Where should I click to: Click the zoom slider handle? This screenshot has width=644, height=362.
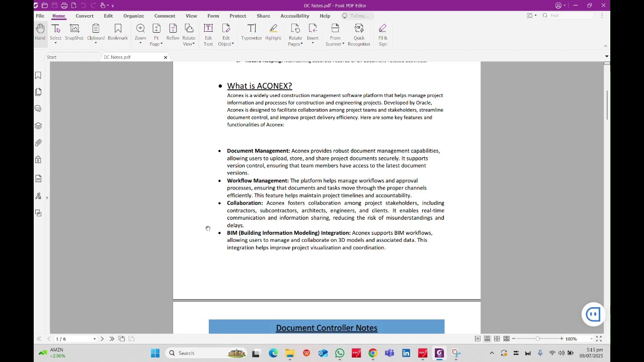[x=537, y=339]
